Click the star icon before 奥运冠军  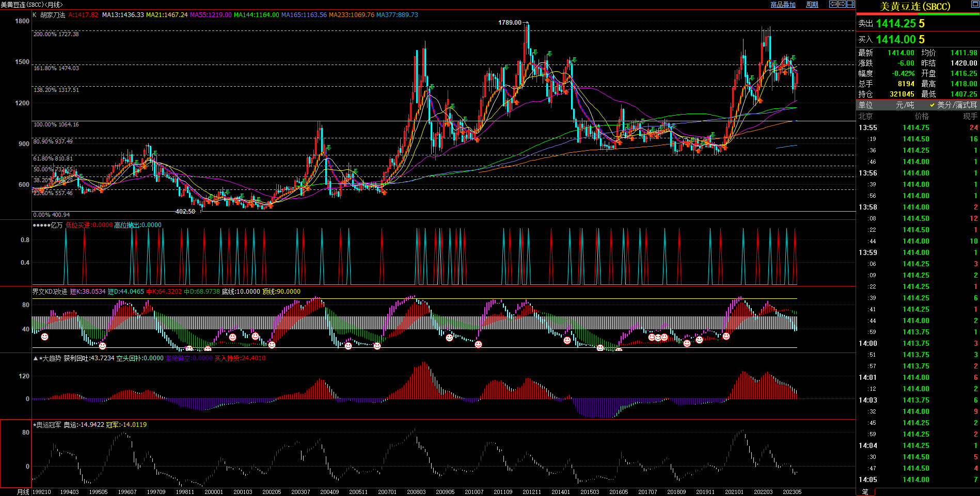[x=35, y=425]
